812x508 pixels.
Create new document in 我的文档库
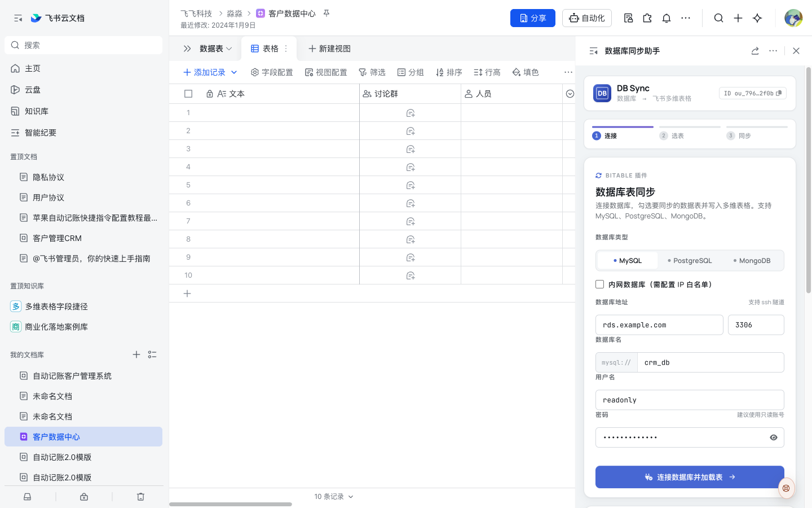pos(136,354)
